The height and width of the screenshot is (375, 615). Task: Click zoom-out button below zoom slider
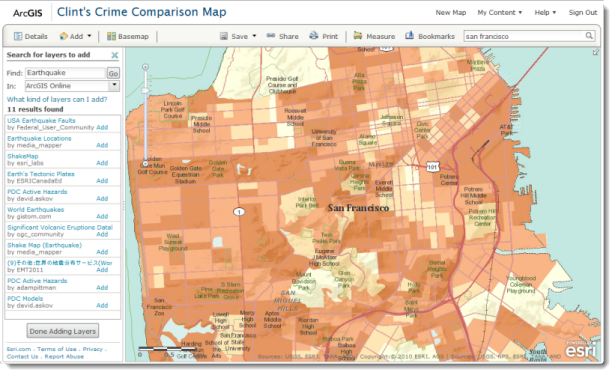(146, 164)
